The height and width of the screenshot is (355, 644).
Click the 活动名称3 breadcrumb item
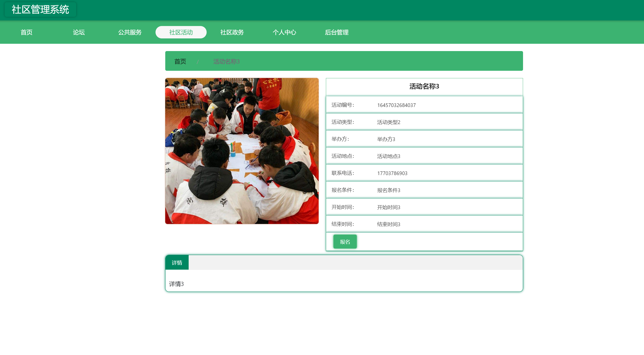point(226,62)
